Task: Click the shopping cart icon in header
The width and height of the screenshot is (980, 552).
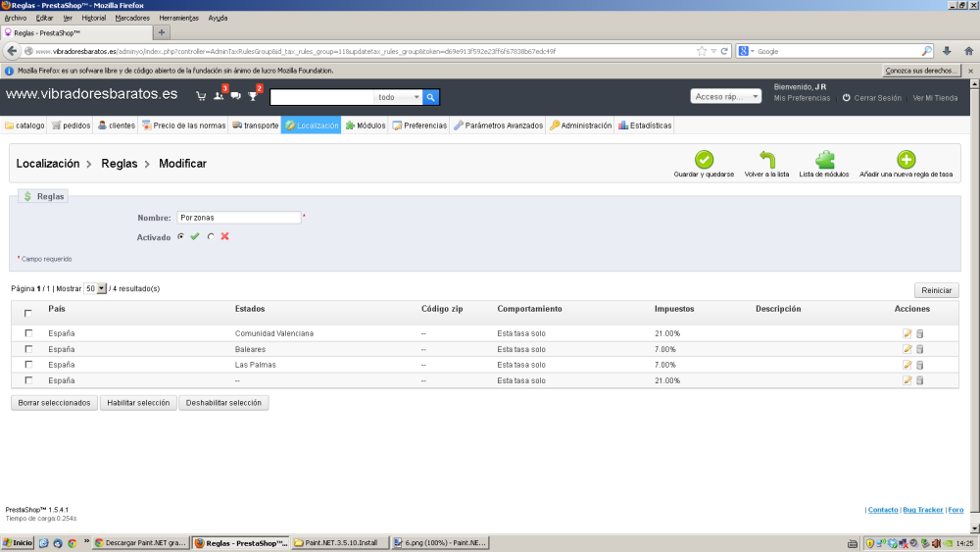Action: pos(201,96)
